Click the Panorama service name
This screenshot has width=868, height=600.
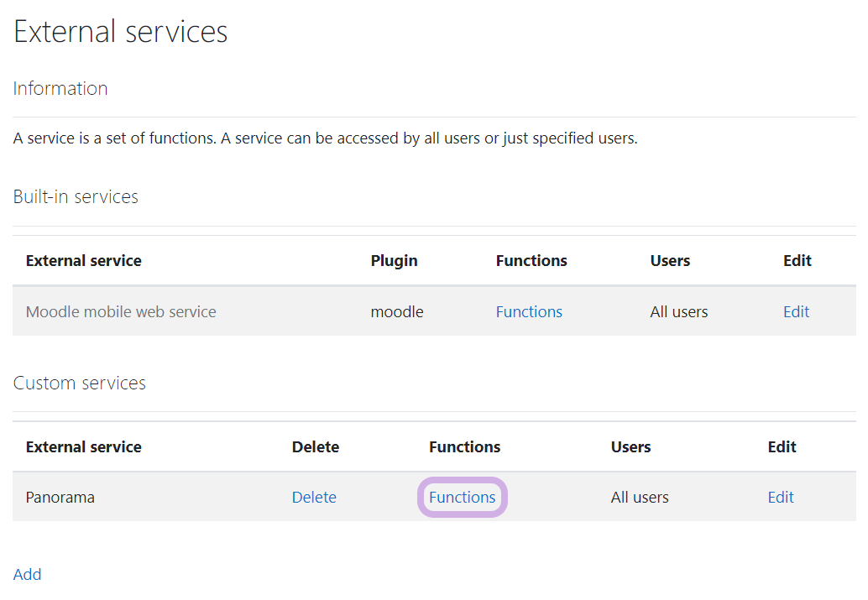[x=60, y=498]
